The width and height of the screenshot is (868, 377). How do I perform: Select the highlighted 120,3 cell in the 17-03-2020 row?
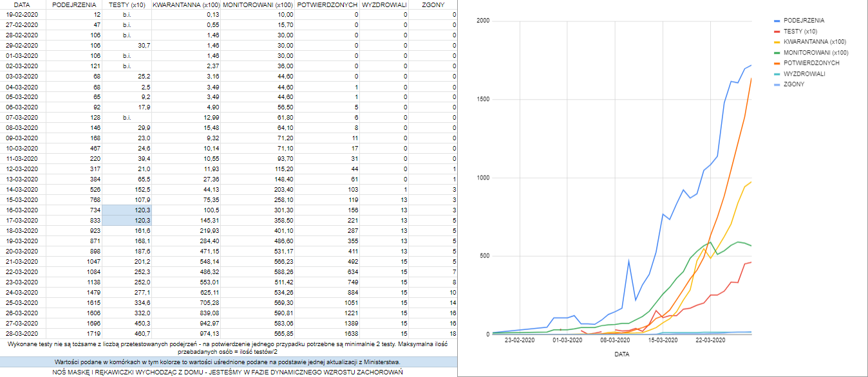(x=127, y=221)
